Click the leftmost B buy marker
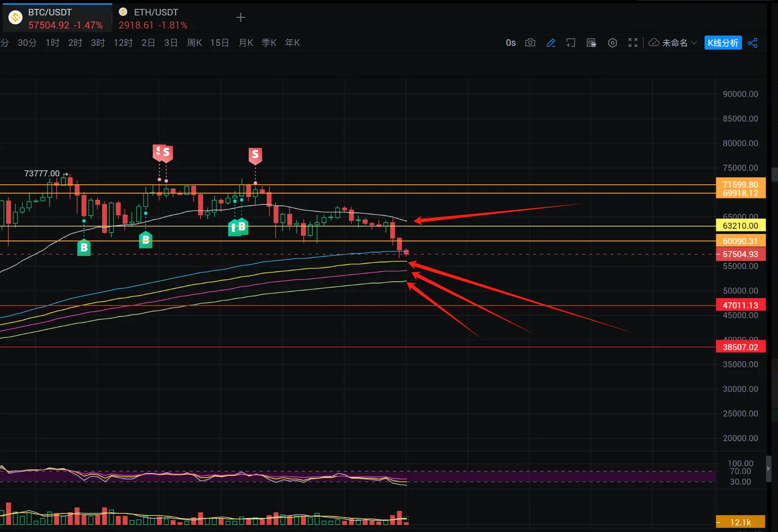This screenshot has height=532, width=778. pos(84,247)
